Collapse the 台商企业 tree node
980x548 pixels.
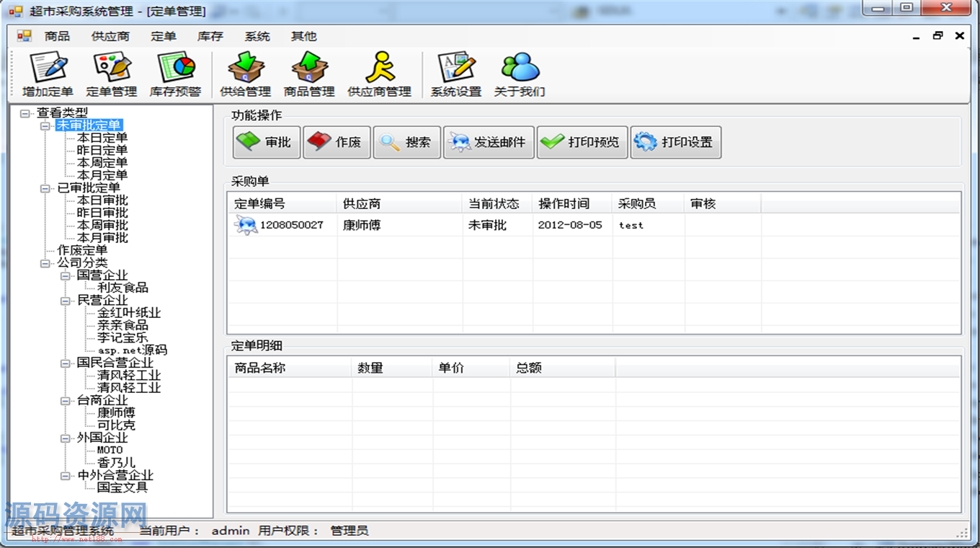66,400
